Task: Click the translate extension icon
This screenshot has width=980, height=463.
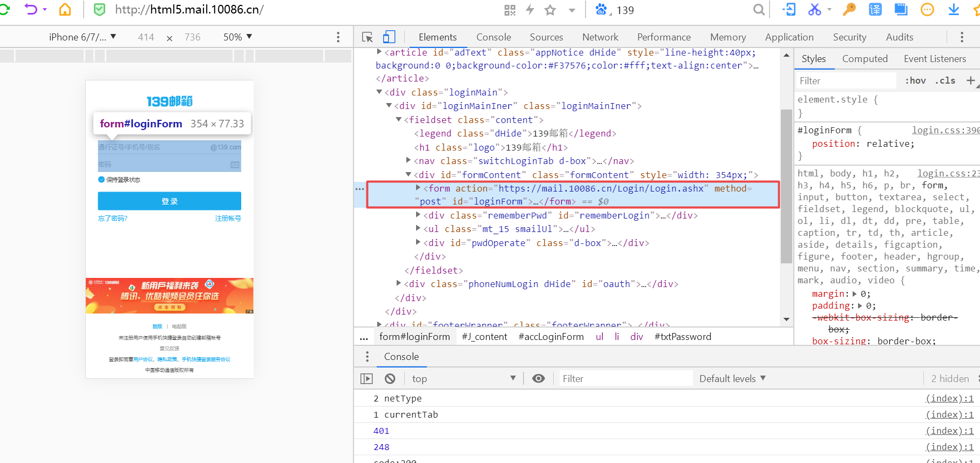Action: click(875, 10)
